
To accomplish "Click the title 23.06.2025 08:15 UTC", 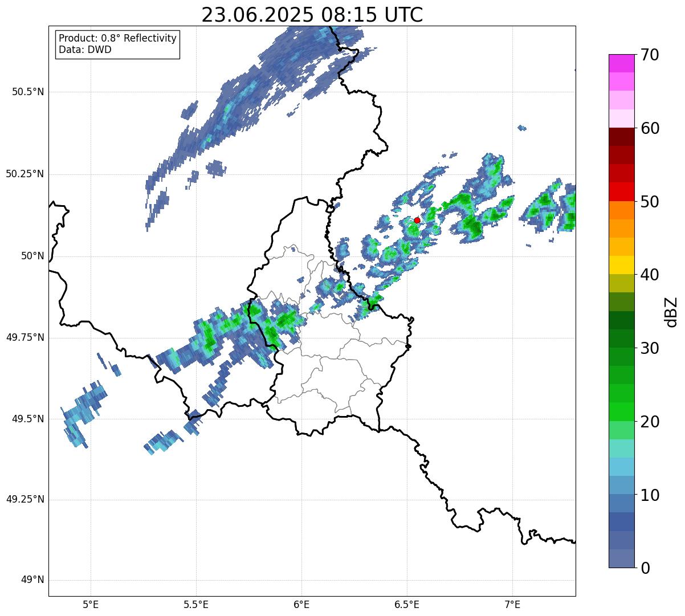I will (x=312, y=15).
